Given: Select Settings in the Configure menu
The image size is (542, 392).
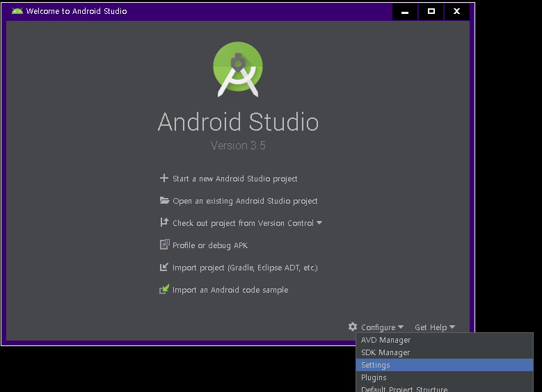Looking at the screenshot, I should point(445,365).
